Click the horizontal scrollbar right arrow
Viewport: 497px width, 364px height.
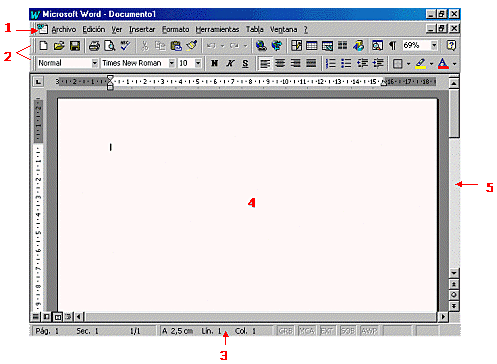click(x=443, y=316)
